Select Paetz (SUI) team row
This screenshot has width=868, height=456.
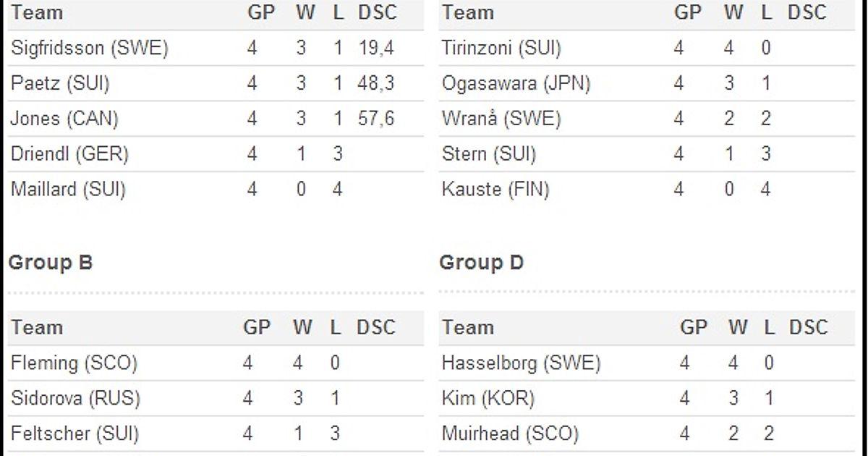60,84
